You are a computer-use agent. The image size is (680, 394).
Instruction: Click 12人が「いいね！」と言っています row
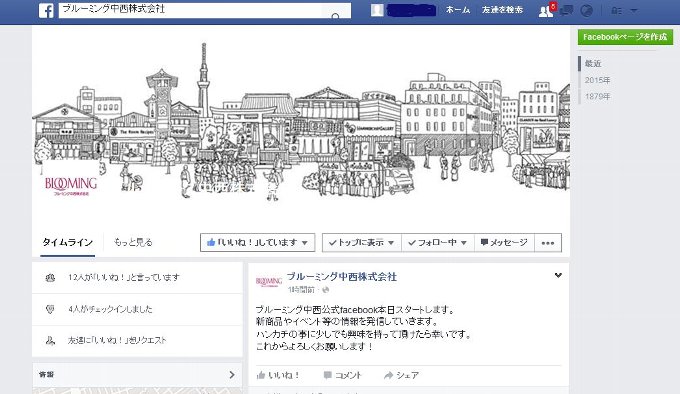pos(137,277)
